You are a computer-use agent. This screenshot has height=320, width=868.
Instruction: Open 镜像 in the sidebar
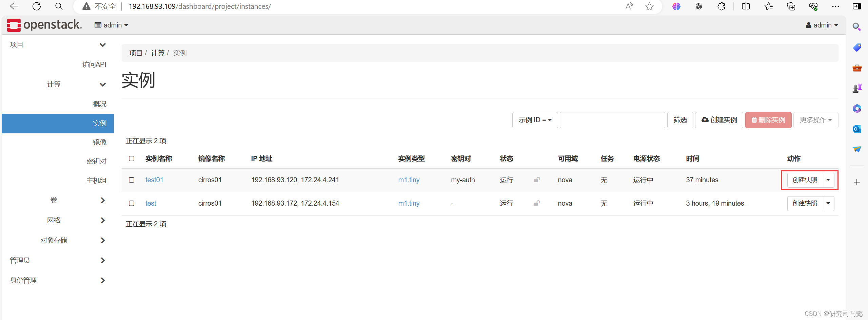[99, 142]
